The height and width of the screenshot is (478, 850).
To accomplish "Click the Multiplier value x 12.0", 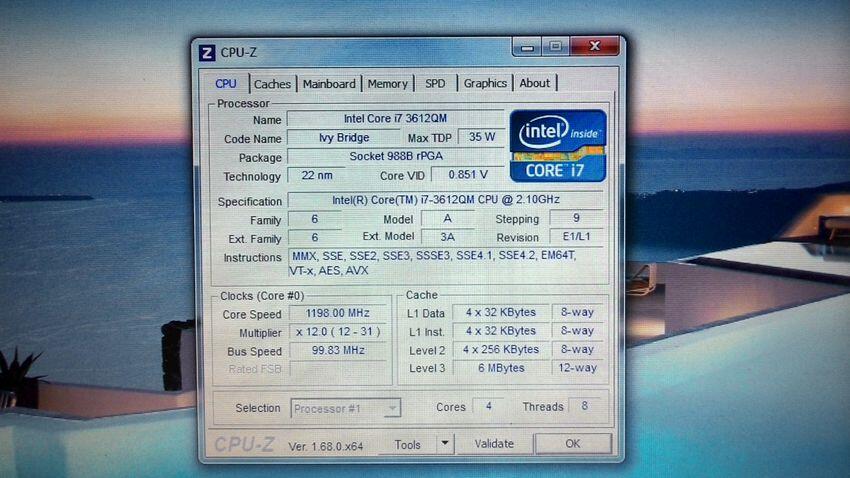I will 338,332.
